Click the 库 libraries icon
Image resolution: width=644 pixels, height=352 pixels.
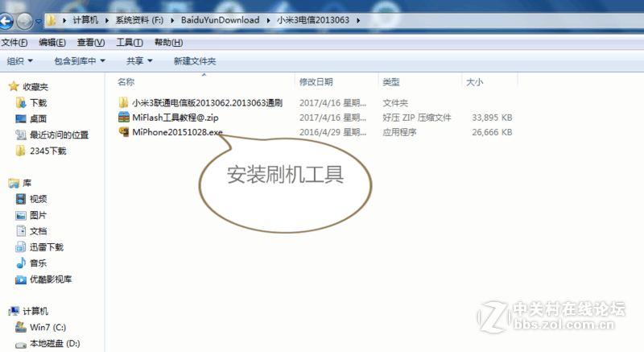coord(14,183)
